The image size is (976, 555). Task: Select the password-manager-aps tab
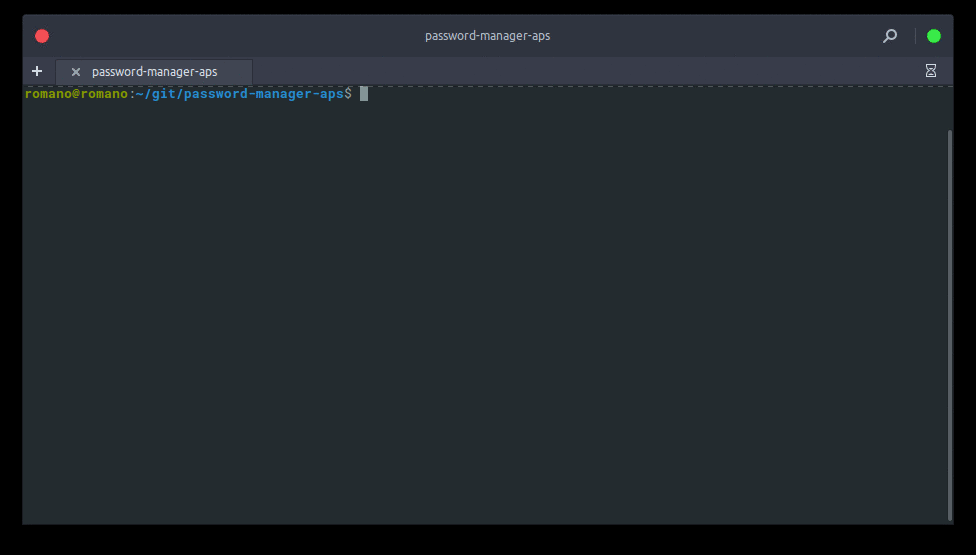(154, 72)
